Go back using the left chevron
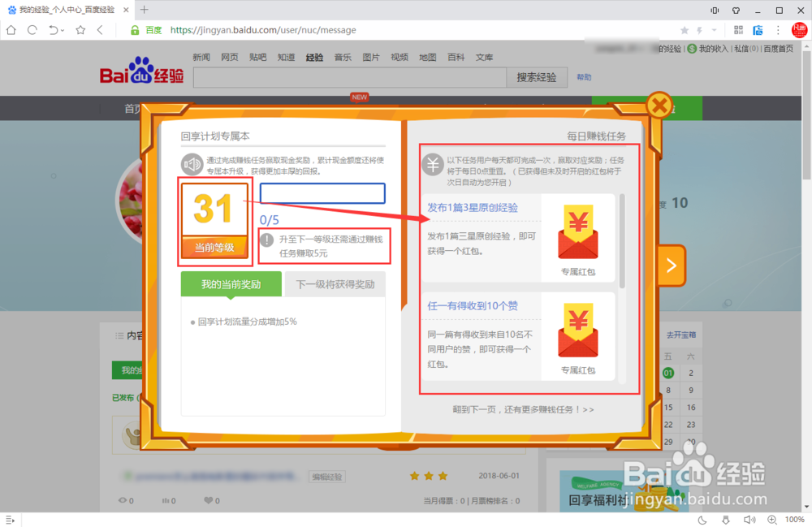Screen dimensions: 812x527 [100, 30]
